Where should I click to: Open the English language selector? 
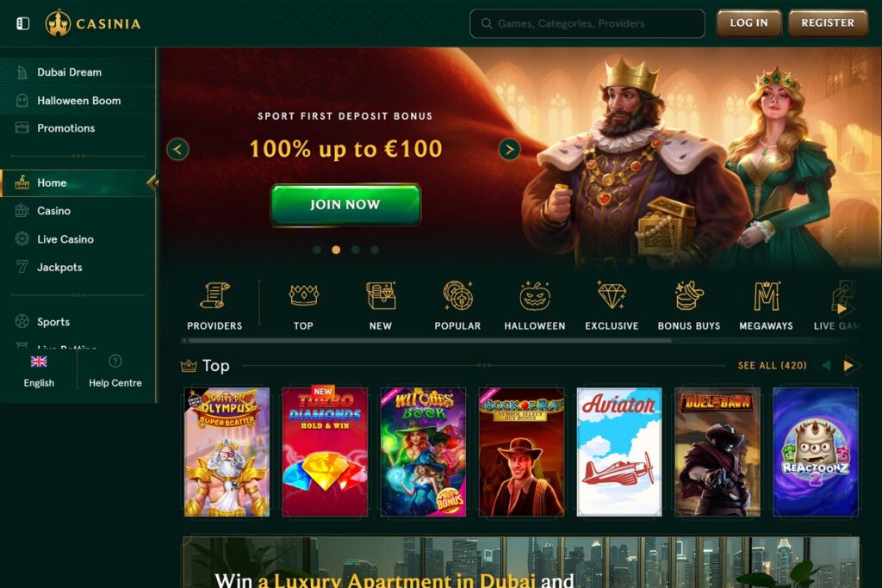(39, 372)
